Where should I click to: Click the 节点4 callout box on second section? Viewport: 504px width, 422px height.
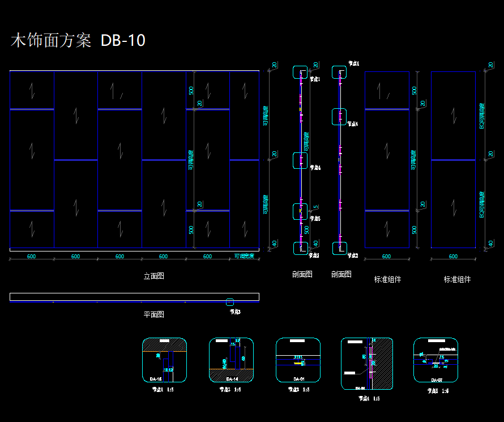click(339, 117)
